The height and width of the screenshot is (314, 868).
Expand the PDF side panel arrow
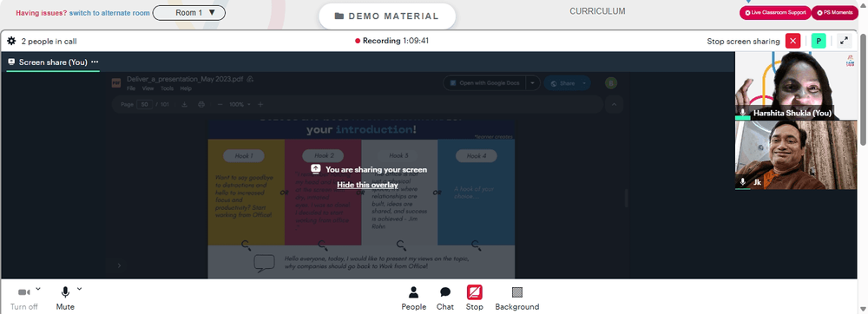point(119,265)
